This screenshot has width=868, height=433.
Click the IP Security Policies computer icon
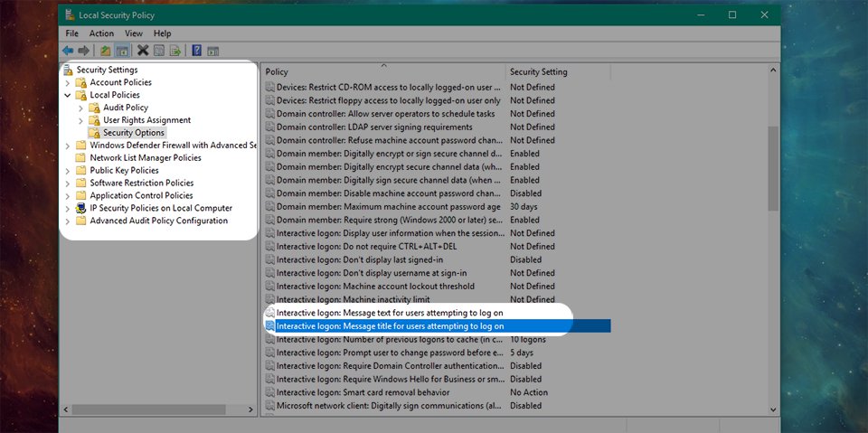point(81,208)
